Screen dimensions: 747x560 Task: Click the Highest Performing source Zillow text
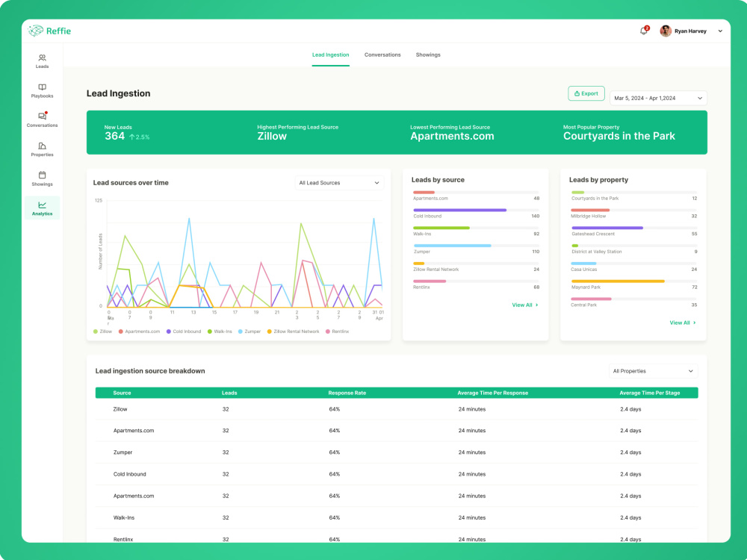coord(272,136)
